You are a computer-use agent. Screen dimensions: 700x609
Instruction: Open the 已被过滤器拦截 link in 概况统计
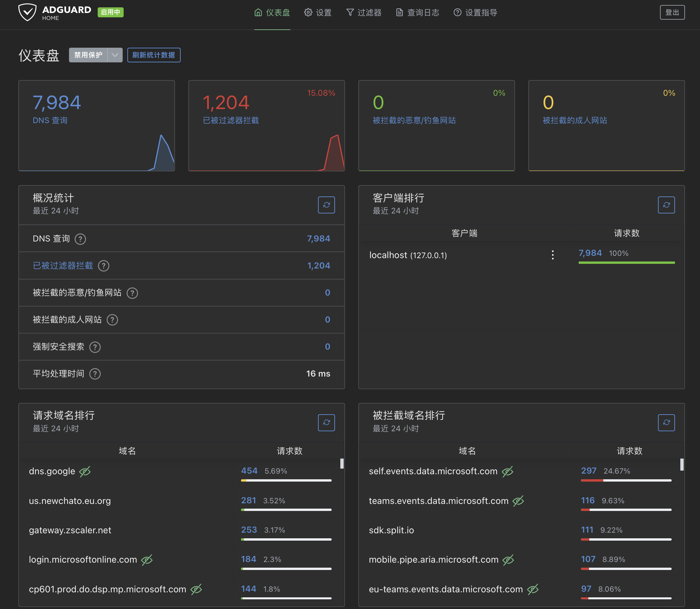tap(63, 266)
